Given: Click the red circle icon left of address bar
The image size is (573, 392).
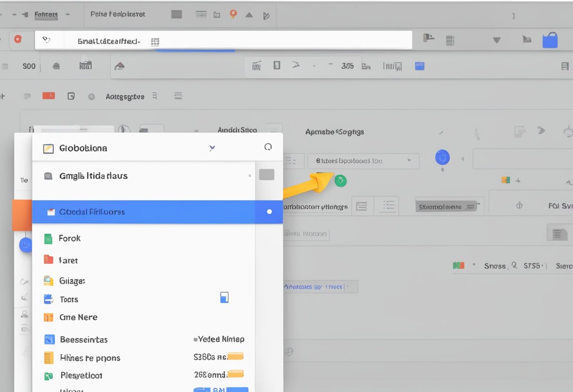Looking at the screenshot, I should [17, 40].
